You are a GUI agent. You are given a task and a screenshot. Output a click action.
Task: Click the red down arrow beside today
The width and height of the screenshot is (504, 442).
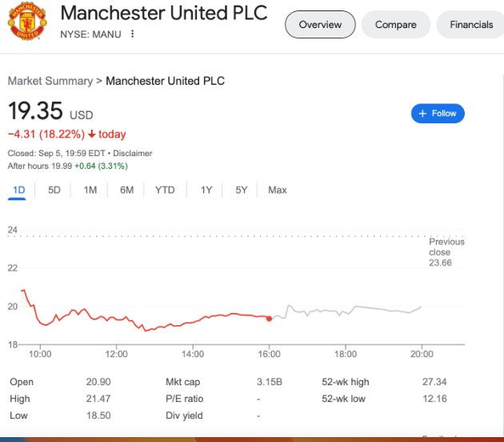tap(92, 135)
